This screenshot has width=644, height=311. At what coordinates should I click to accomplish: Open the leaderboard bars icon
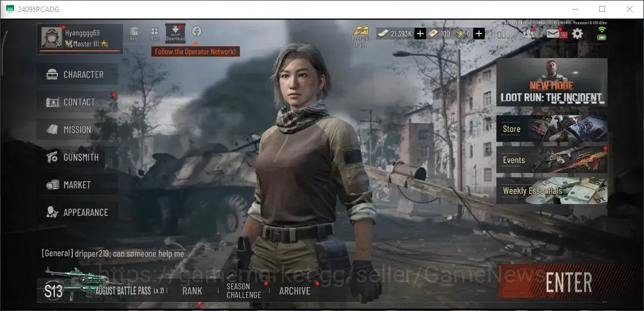(x=503, y=33)
